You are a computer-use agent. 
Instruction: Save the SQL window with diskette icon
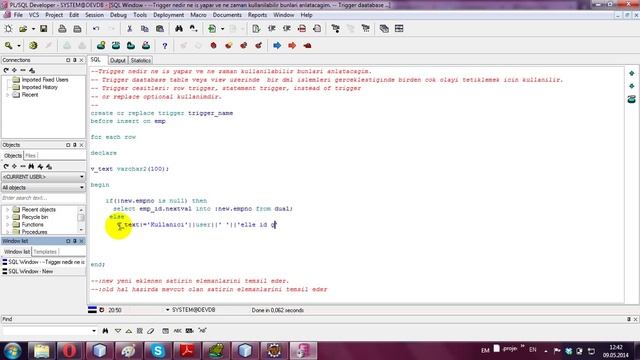coord(43,29)
